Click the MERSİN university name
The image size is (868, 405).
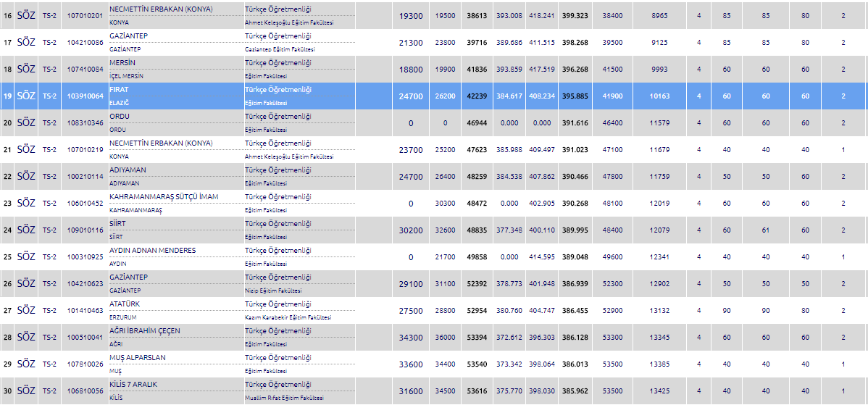[x=123, y=63]
